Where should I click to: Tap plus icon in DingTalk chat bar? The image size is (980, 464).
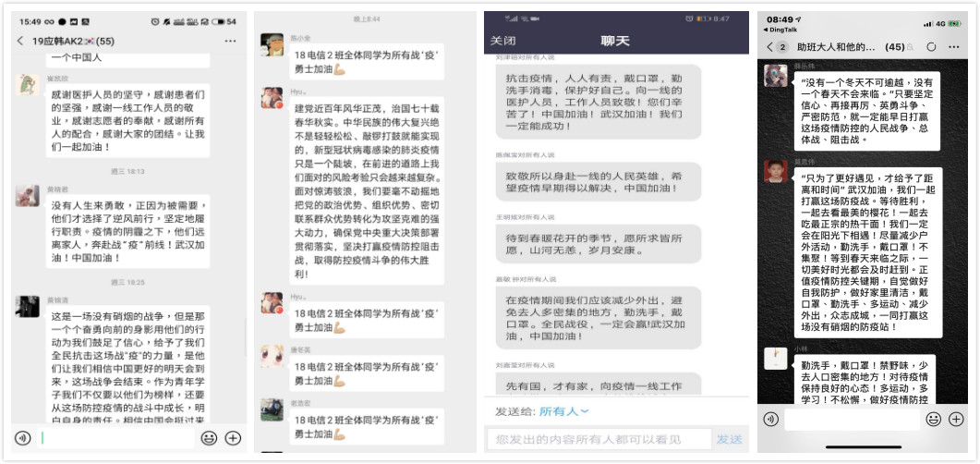click(x=956, y=419)
